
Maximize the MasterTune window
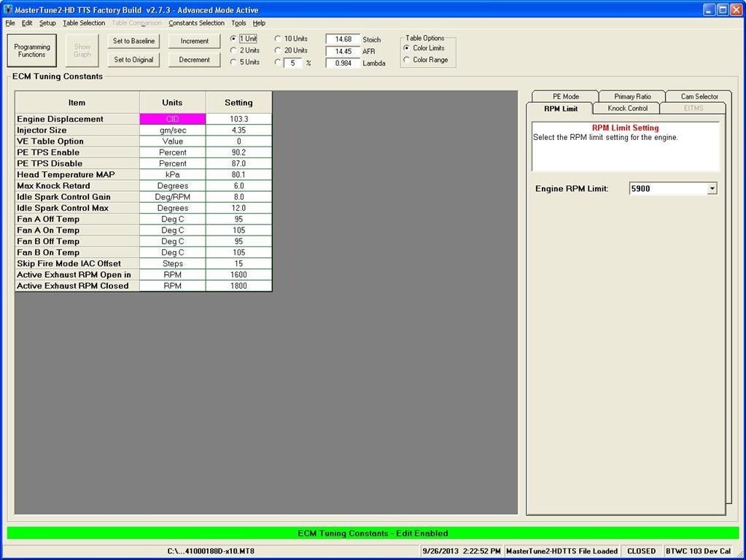pyautogui.click(x=722, y=9)
